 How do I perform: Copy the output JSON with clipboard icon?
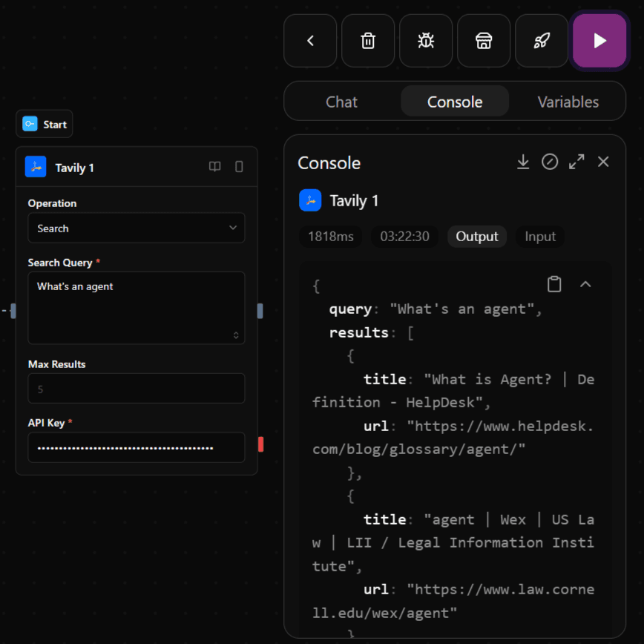(554, 284)
